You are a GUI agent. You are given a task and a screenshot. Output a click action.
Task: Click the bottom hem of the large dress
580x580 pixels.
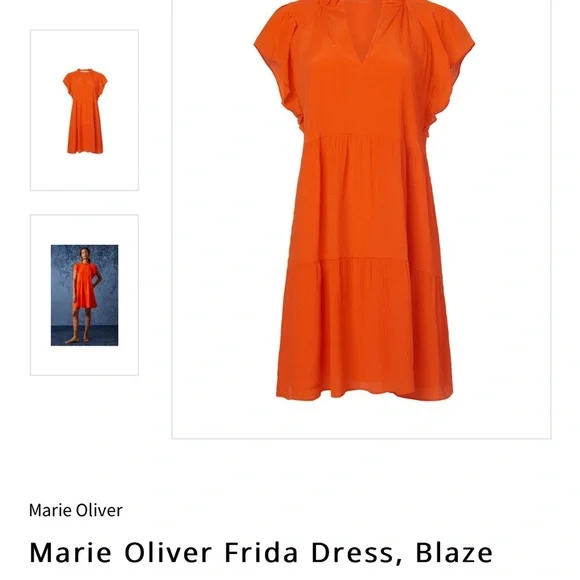click(364, 392)
